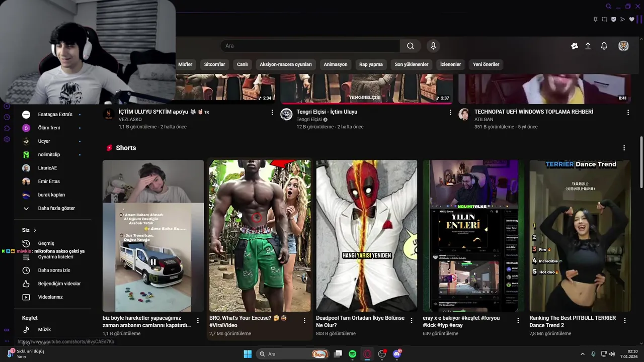This screenshot has height=362, width=644.
Task: Open options menu for Shorts shelf
Action: pos(624,148)
